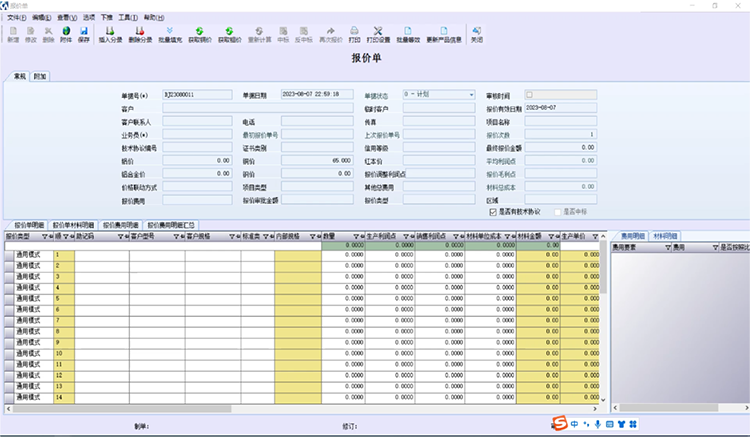Click the IME skin shirt icon
750x437 pixels.
click(x=621, y=424)
